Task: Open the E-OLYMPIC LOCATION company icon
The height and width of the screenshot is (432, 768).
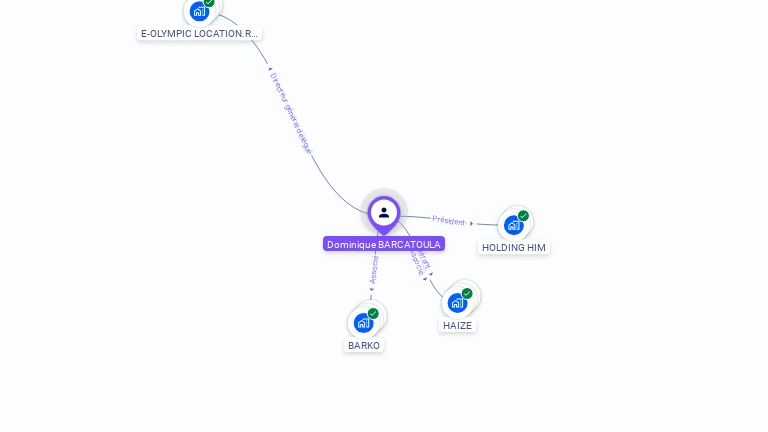Action: coord(199,11)
